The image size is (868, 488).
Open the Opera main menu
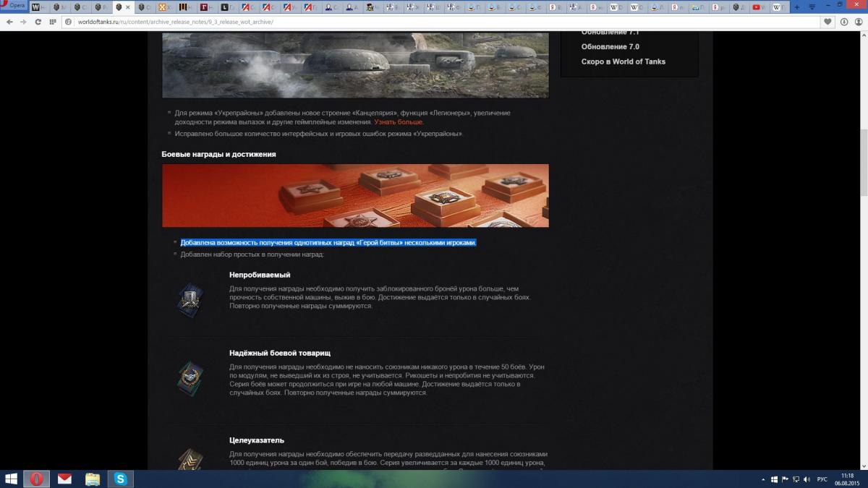click(x=14, y=5)
